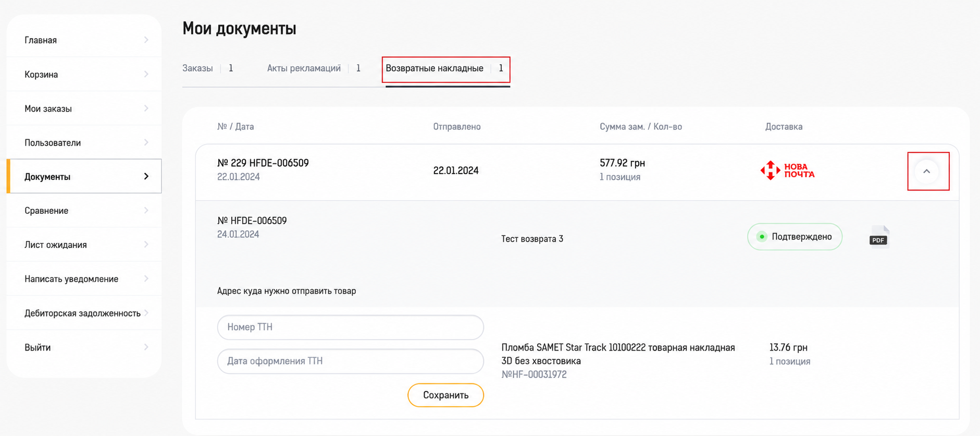Click the chevron beside Документы

click(x=146, y=176)
